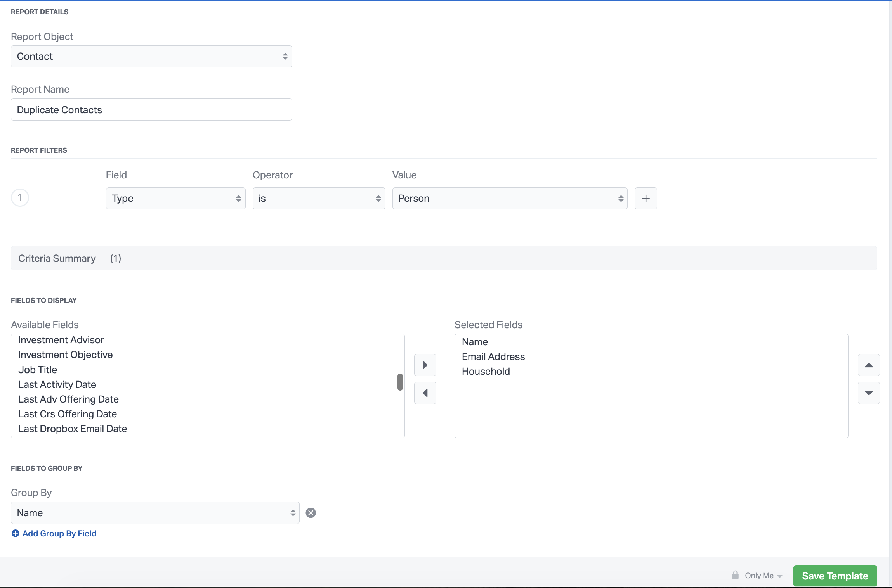The image size is (892, 588).
Task: Change the 'is' operator dropdown
Action: pyautogui.click(x=319, y=198)
